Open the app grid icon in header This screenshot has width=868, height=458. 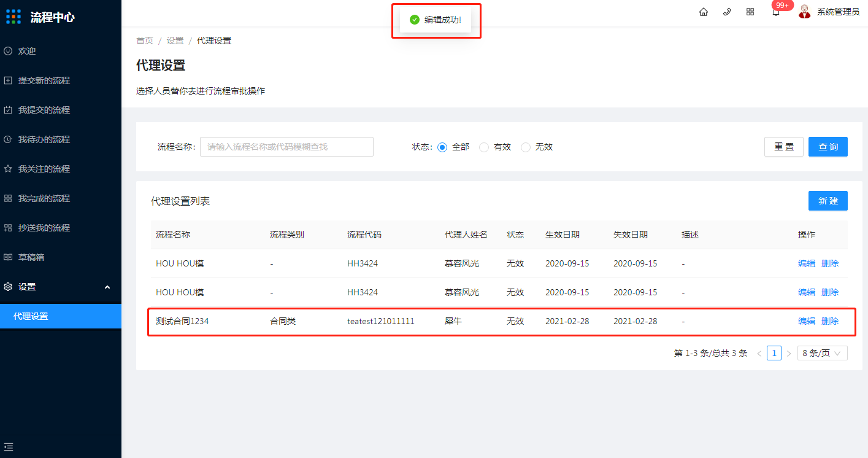pos(750,12)
